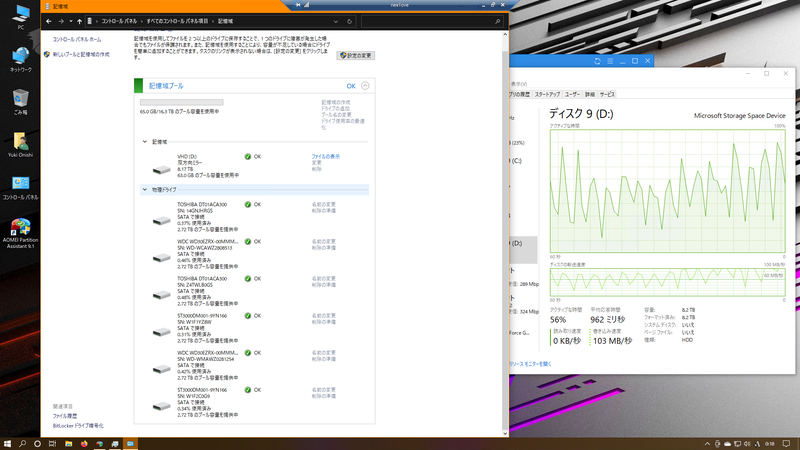Click the refresh icon beside the address bar
This screenshot has width=800, height=450.
tap(347, 21)
